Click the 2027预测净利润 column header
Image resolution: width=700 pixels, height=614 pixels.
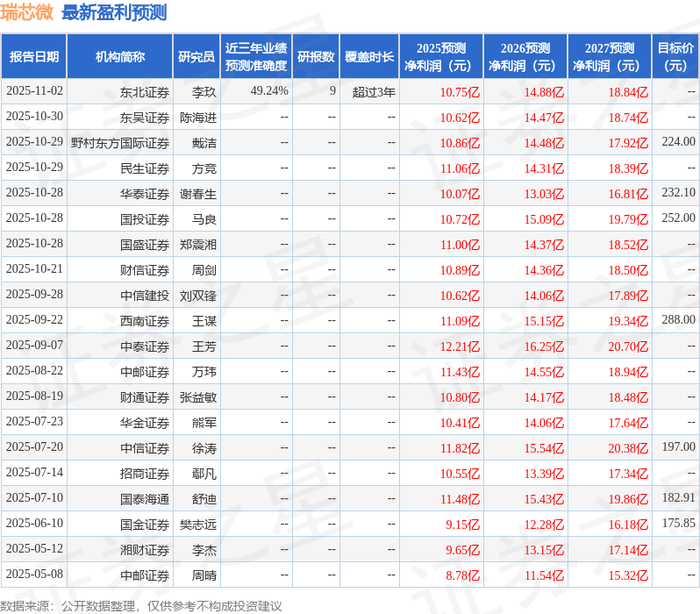click(610, 57)
